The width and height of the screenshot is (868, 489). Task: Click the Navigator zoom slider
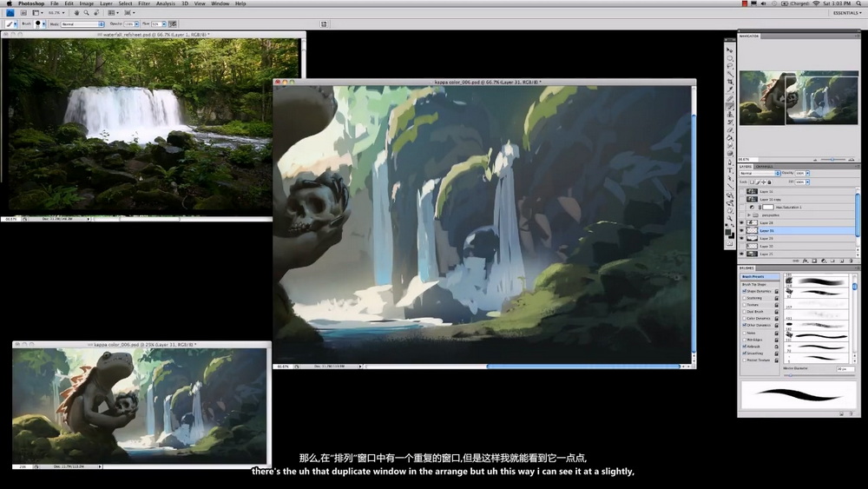(832, 160)
